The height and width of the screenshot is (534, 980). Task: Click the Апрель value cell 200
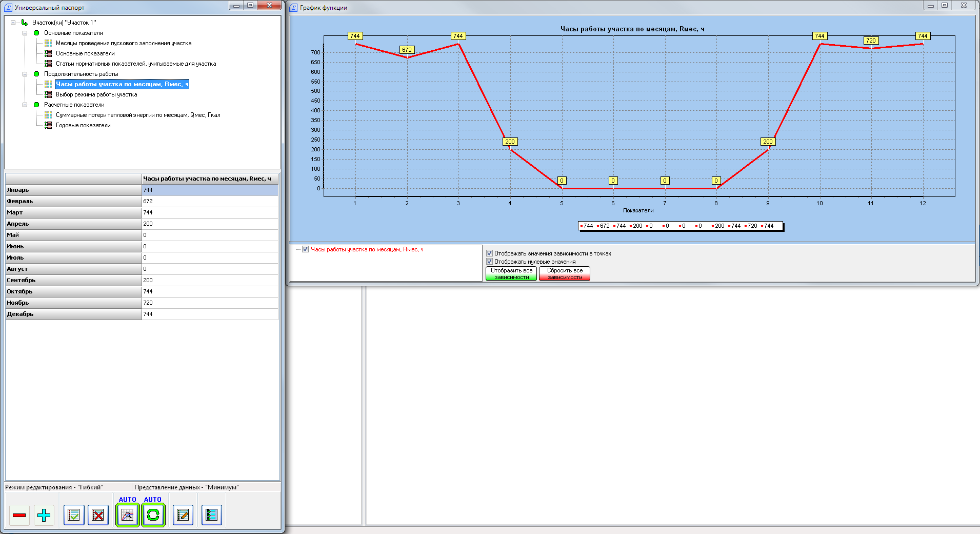(x=210, y=224)
